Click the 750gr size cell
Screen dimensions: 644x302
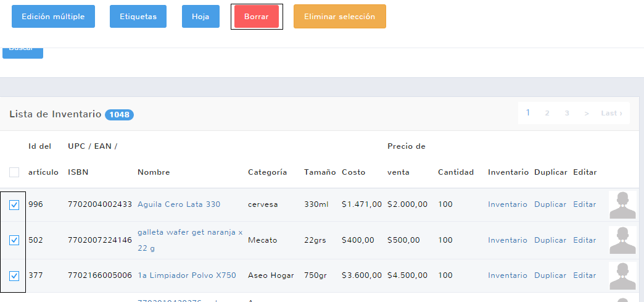click(315, 275)
